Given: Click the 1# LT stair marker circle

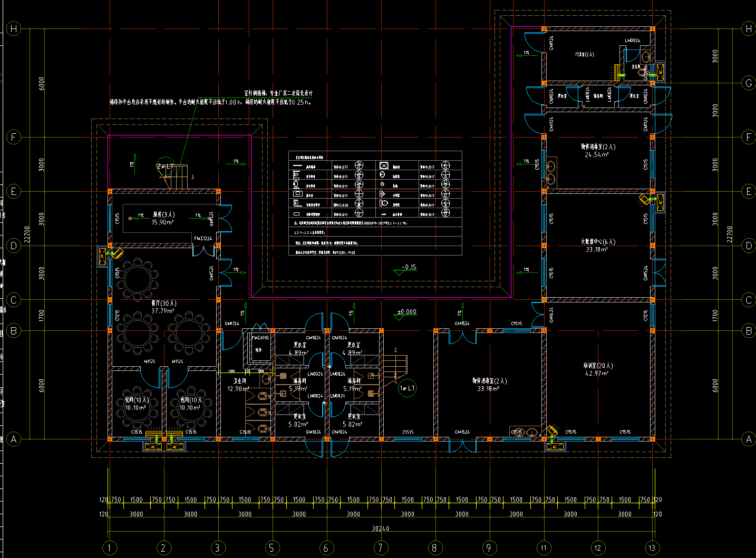Looking at the screenshot, I should [408, 388].
